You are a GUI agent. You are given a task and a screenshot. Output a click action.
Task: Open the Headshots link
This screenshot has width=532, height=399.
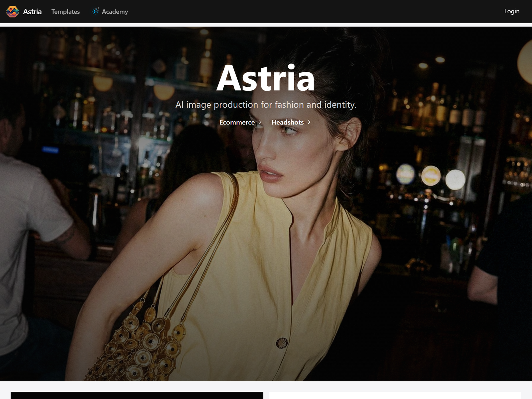coord(288,122)
